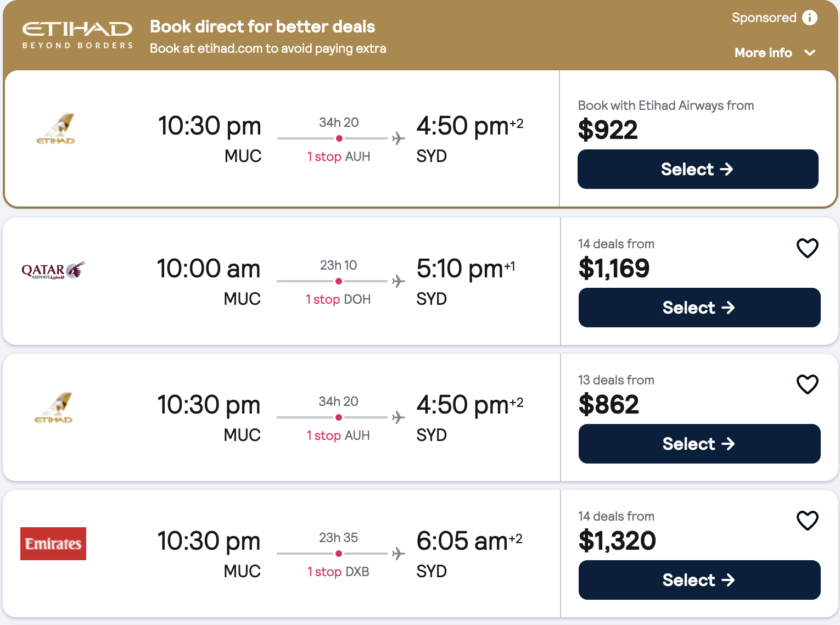The width and height of the screenshot is (840, 625).
Task: Click the Etihad logo in sponsored result
Action: pos(56,130)
